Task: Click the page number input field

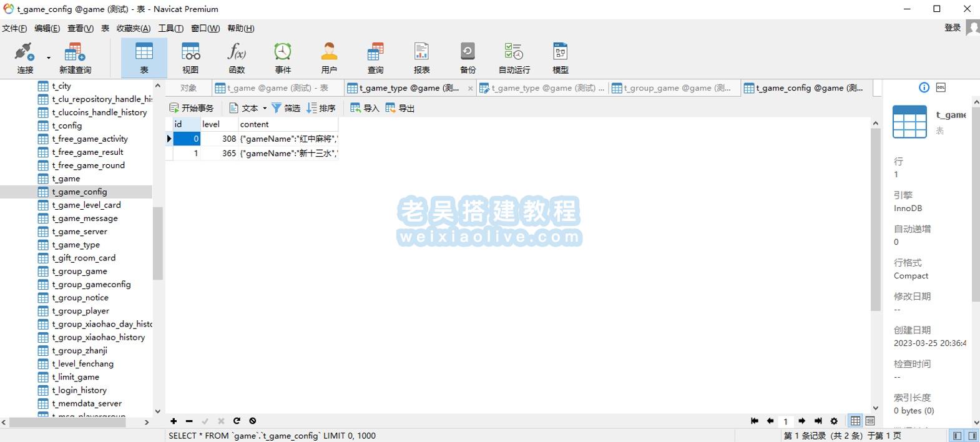Action: [786, 421]
